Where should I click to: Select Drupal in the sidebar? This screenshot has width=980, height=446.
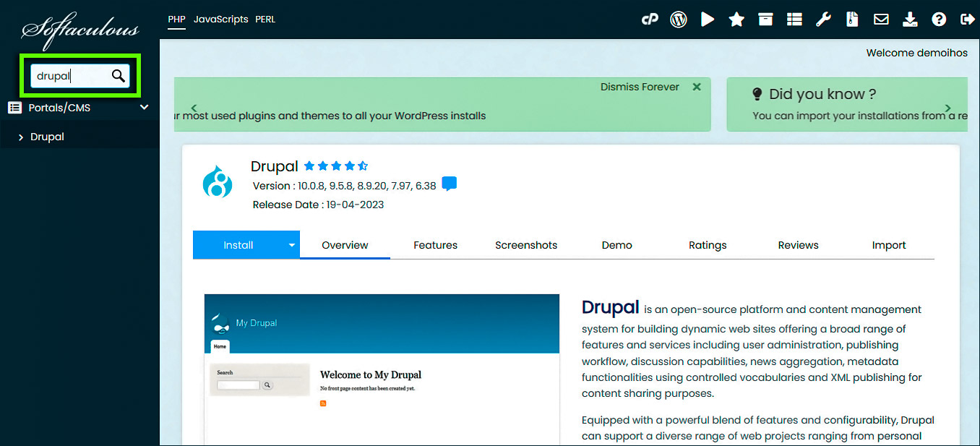47,136
